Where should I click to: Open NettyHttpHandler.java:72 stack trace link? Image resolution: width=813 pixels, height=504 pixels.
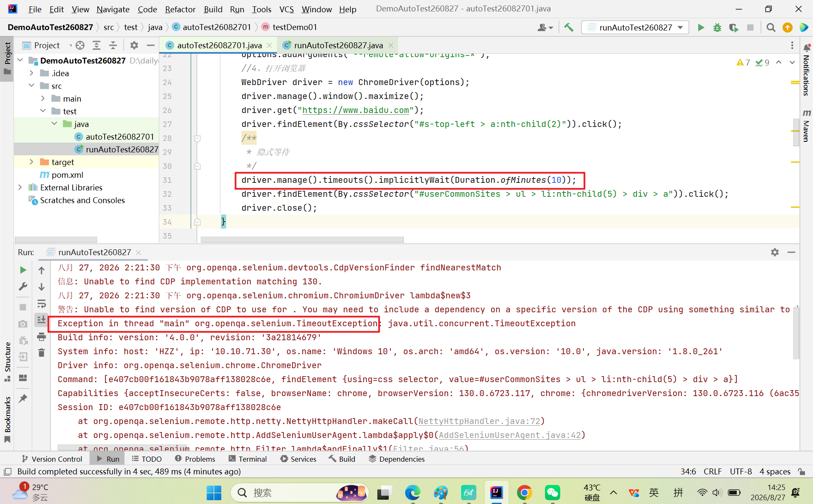479,421
